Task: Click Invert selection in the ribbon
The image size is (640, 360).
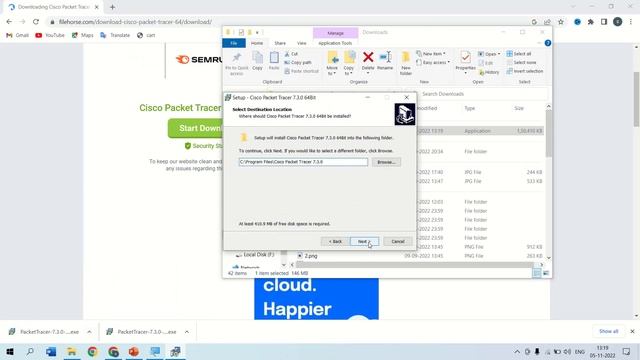Action: tap(524, 71)
